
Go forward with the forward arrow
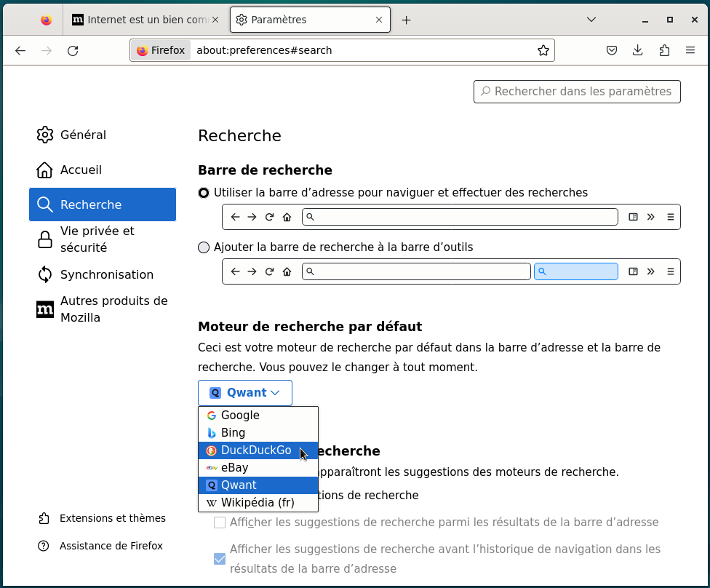point(47,50)
